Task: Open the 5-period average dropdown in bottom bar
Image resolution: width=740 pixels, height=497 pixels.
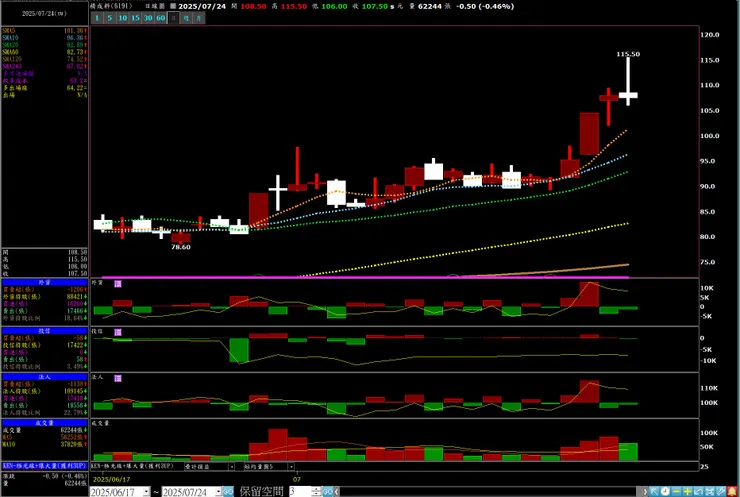Action: [291, 466]
